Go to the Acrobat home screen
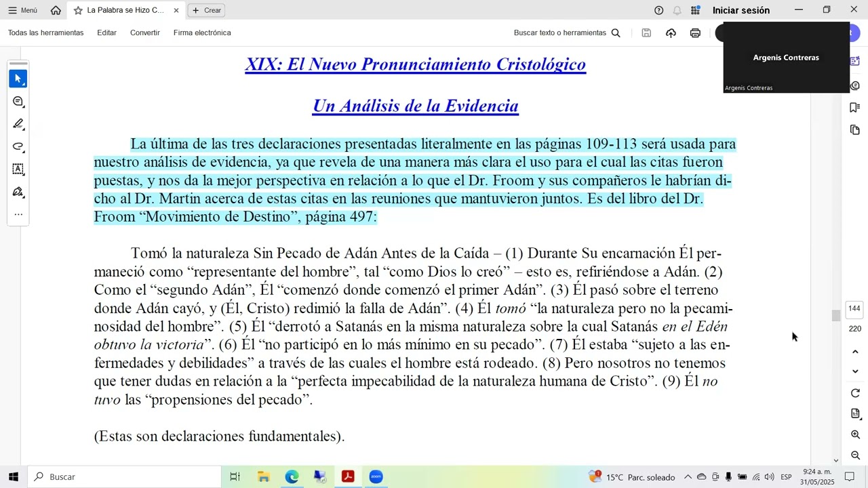 [x=56, y=10]
